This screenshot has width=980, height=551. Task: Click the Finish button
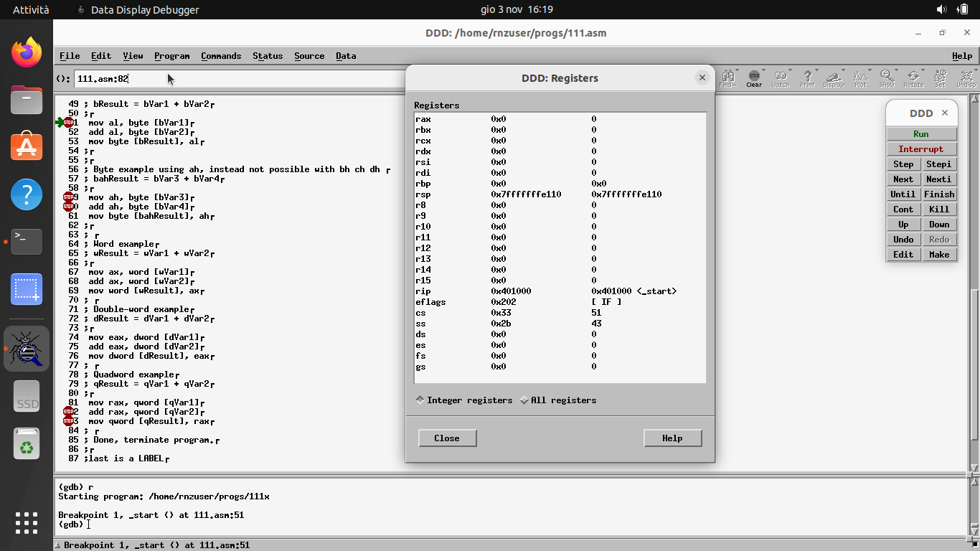tap(939, 194)
